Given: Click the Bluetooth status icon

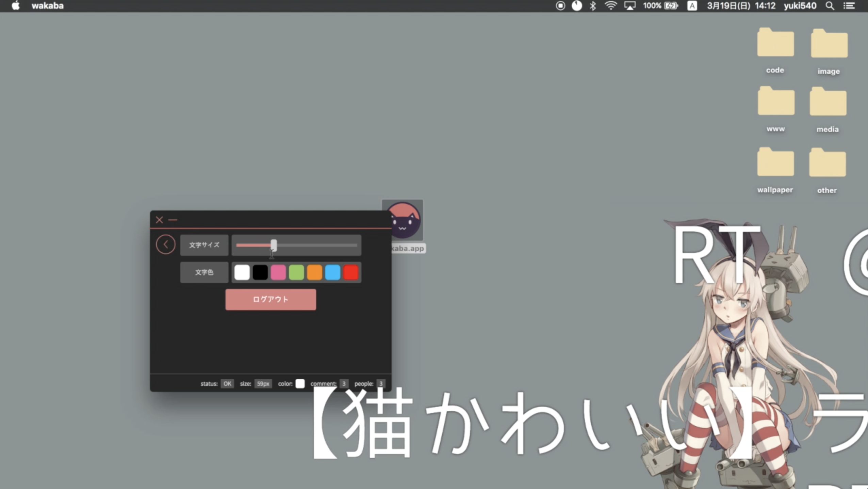Looking at the screenshot, I should pyautogui.click(x=593, y=6).
